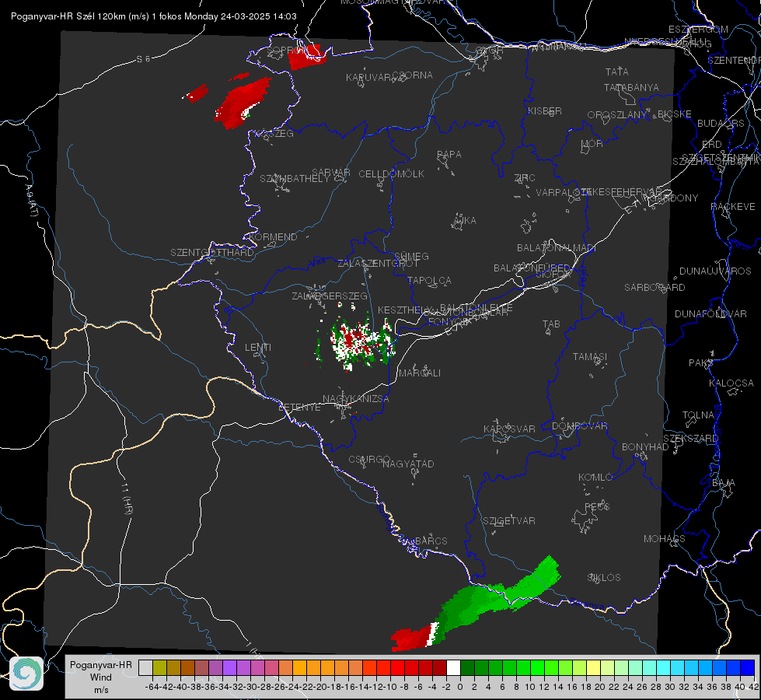The width and height of the screenshot is (761, 700).
Task: Click the LENTI city label
Action: coord(258,348)
